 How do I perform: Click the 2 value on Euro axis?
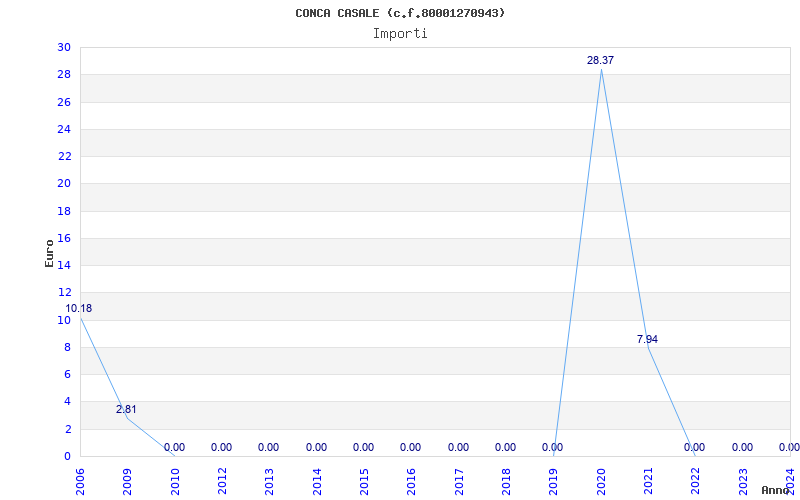point(67,429)
